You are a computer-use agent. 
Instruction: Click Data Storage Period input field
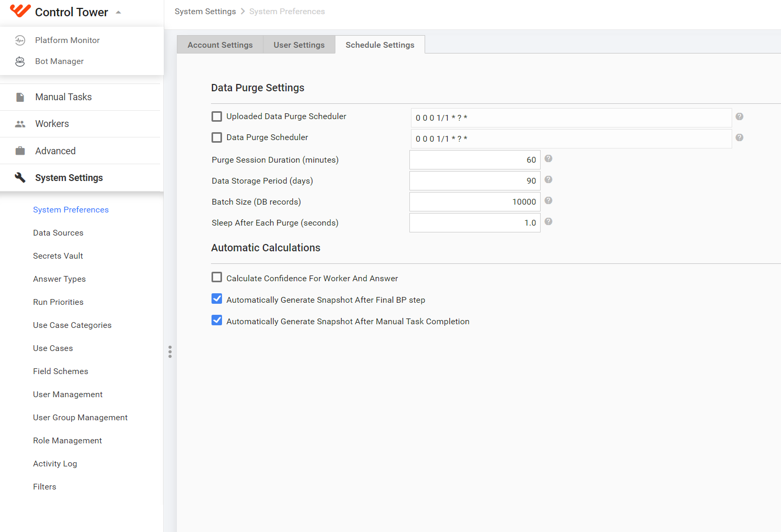point(475,181)
